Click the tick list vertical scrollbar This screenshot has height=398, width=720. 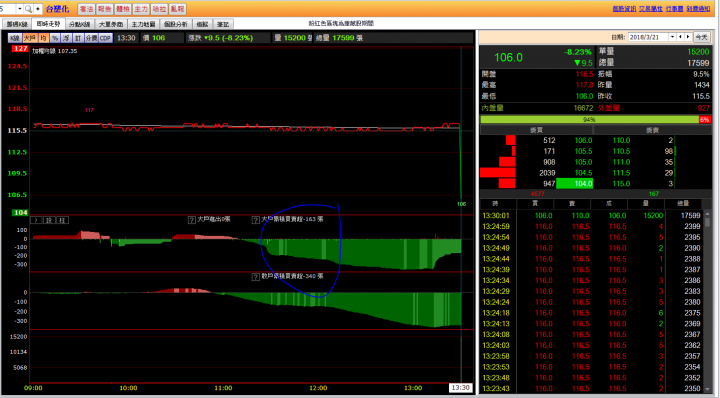[708, 301]
